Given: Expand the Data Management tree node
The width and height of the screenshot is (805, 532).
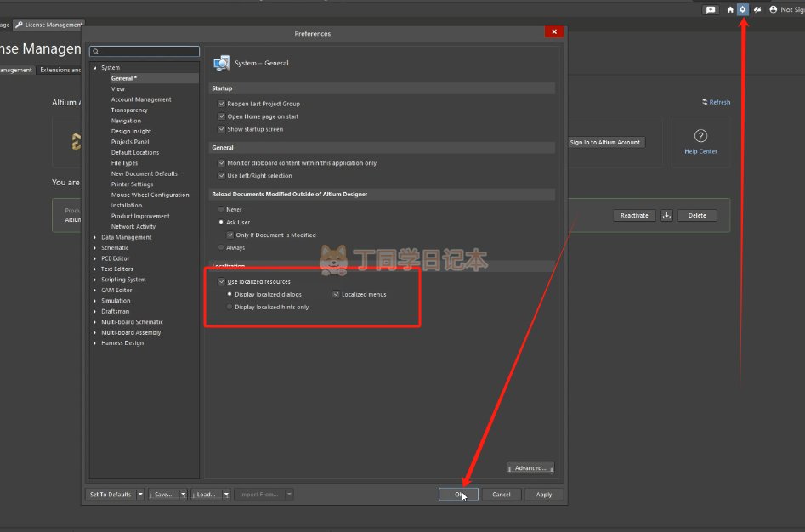Looking at the screenshot, I should pyautogui.click(x=95, y=237).
